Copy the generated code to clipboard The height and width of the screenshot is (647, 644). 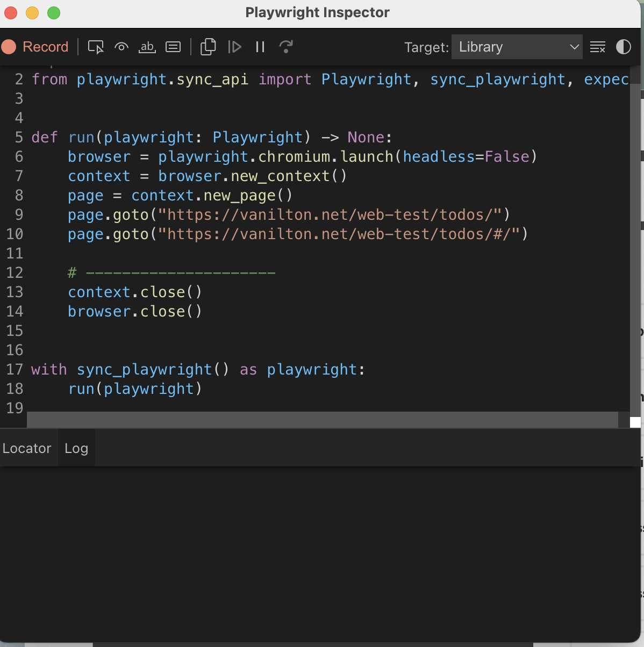coord(208,47)
